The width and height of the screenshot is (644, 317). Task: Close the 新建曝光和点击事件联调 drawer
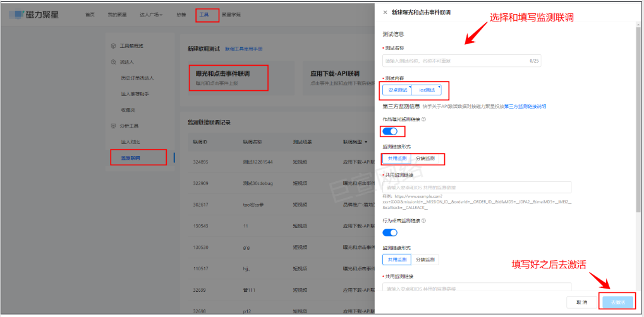[385, 13]
